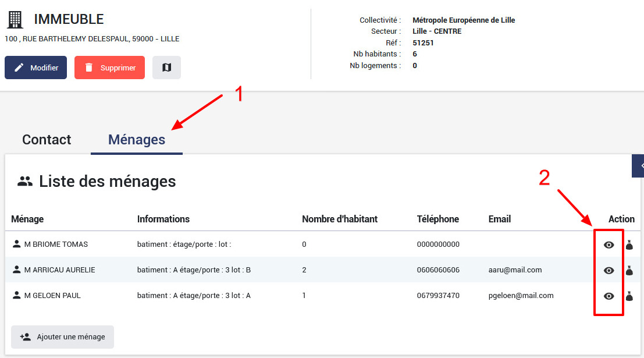Click the person icon for M BRIOME TOMAS

click(x=17, y=244)
